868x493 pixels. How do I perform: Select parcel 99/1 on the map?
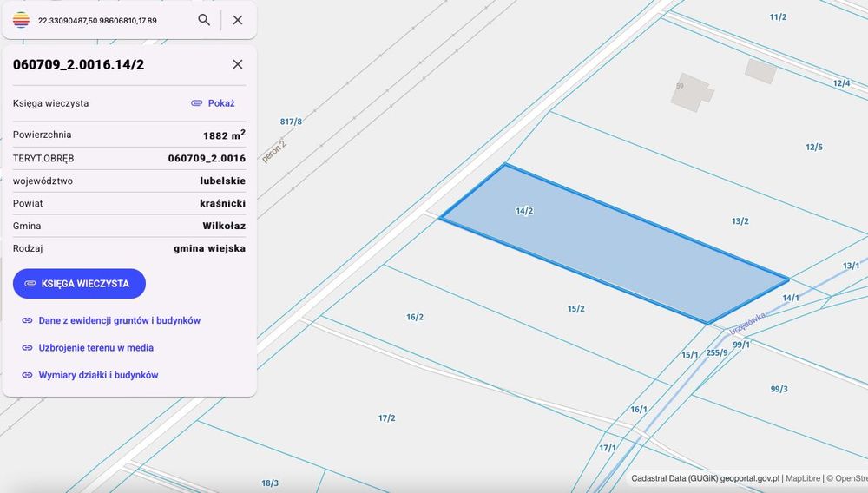click(741, 345)
